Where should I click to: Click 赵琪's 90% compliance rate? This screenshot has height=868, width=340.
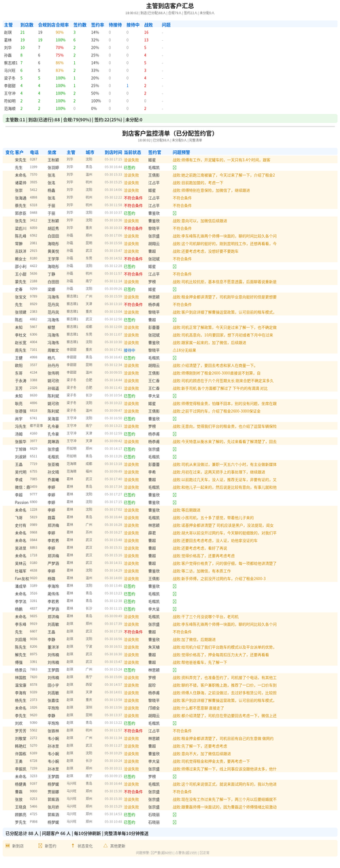60,32
